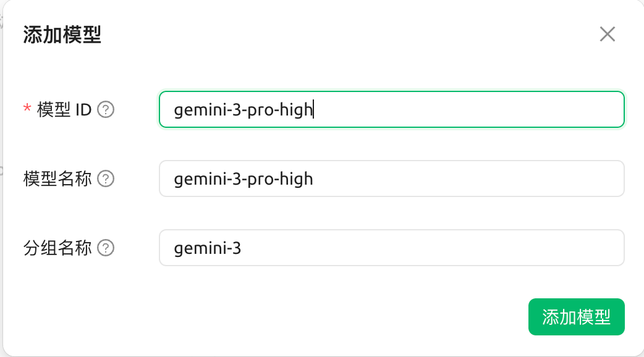Click the 模型 ID field label

tap(64, 110)
